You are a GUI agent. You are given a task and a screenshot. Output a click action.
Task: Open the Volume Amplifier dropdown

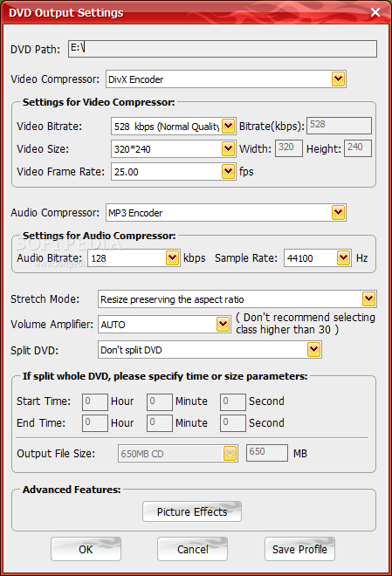point(164,325)
